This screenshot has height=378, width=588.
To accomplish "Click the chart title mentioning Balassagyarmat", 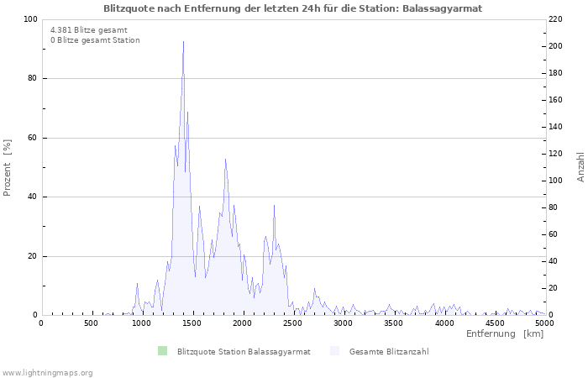I will click(293, 8).
